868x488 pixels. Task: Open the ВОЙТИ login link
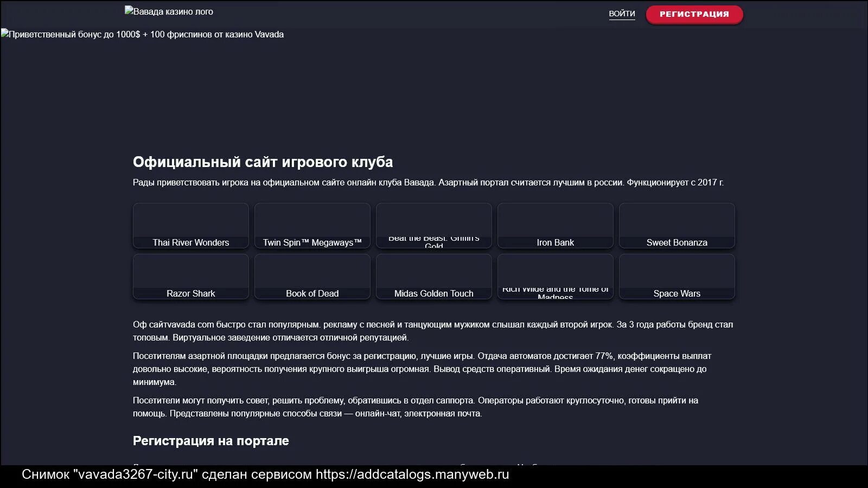click(622, 14)
